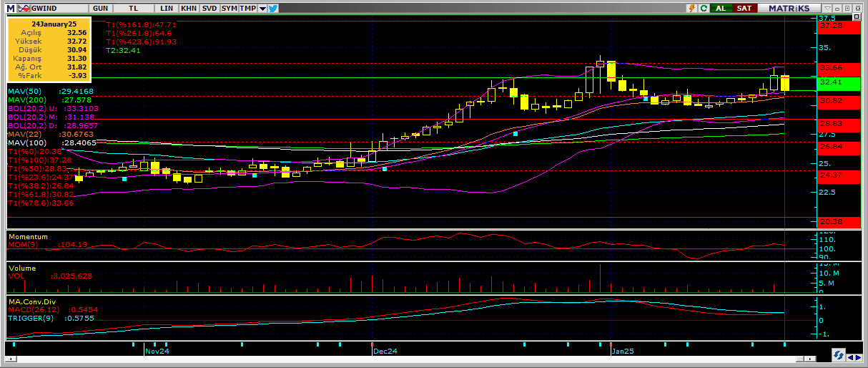The width and height of the screenshot is (868, 368).
Task: Toggle the SVD option in toolbar
Action: point(209,8)
